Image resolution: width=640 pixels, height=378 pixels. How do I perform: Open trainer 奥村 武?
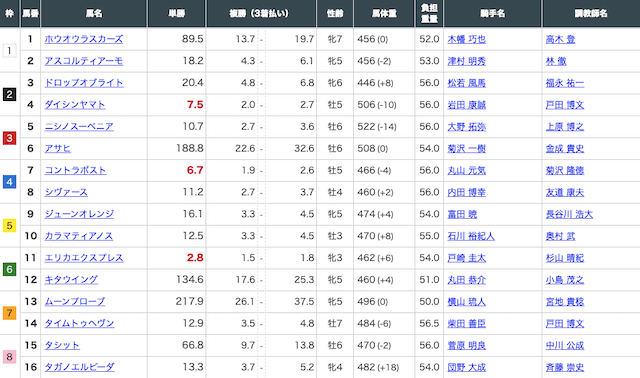[x=560, y=236]
